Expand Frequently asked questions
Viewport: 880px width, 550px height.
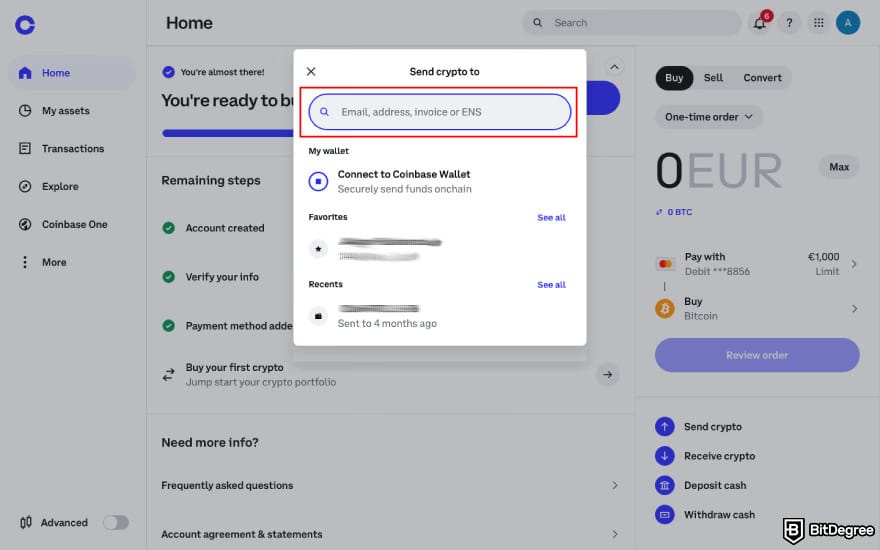point(391,485)
